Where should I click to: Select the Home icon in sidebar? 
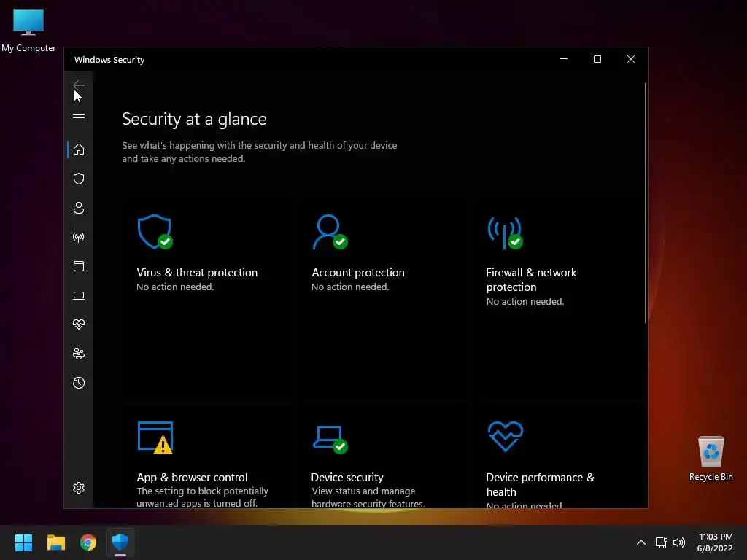tap(79, 149)
